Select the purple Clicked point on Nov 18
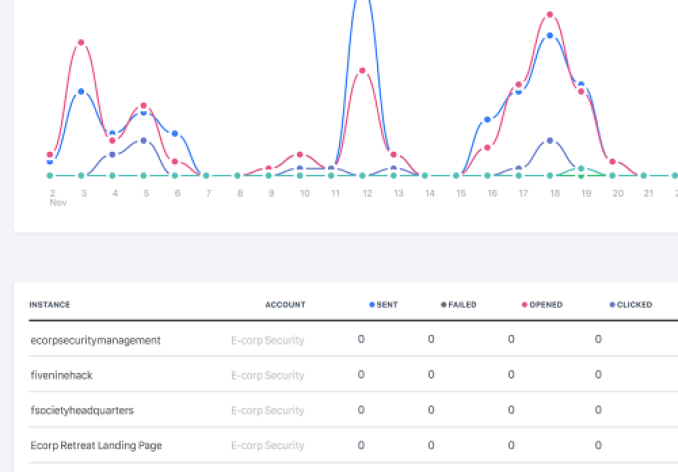678x472 pixels. [550, 141]
